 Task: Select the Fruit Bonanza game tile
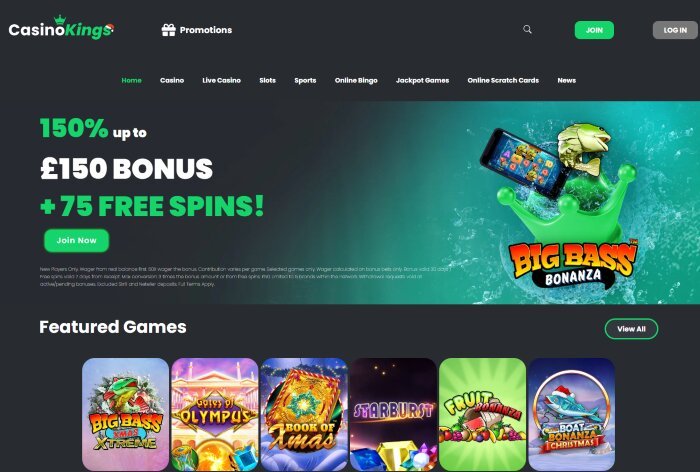(x=483, y=414)
